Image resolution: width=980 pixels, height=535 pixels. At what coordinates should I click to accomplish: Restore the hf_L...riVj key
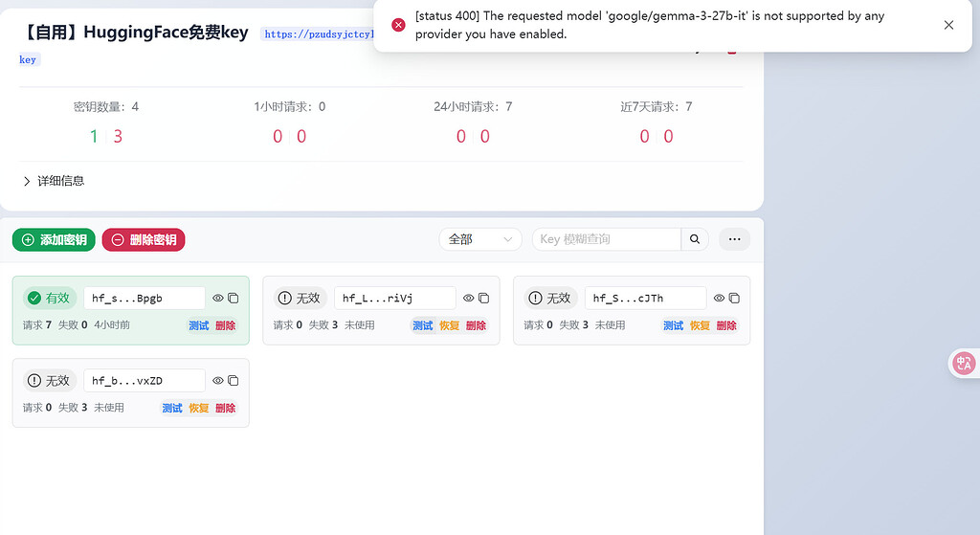click(x=450, y=325)
